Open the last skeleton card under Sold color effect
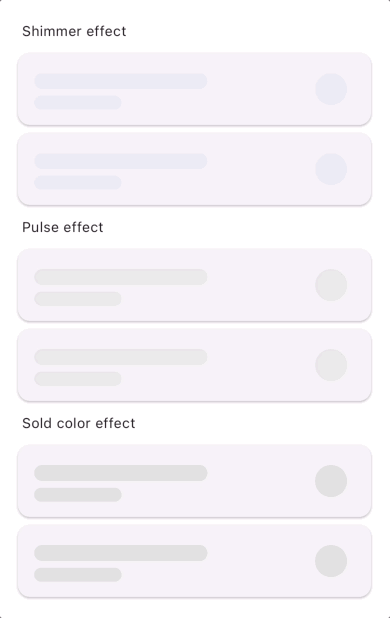Image resolution: width=390 pixels, height=618 pixels. (195, 561)
